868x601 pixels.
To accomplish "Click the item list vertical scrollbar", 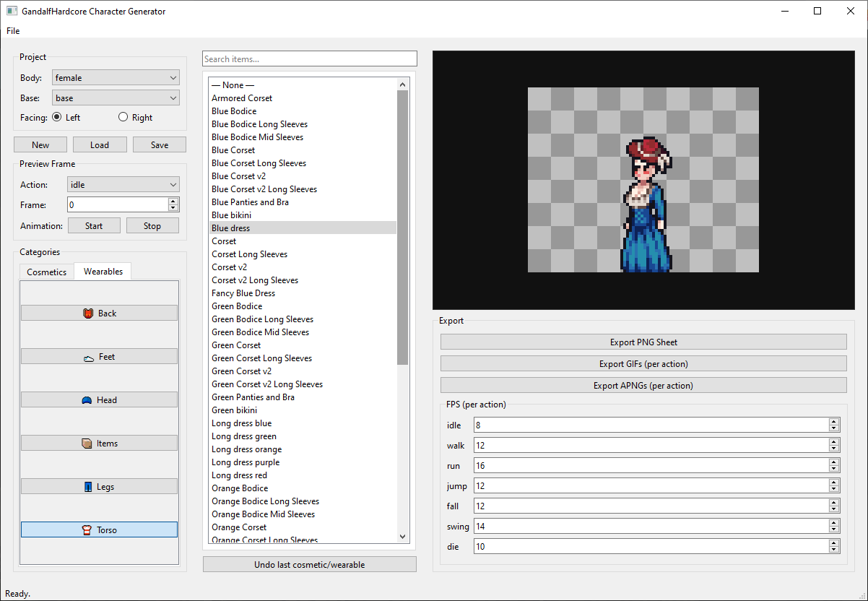I will click(x=403, y=228).
